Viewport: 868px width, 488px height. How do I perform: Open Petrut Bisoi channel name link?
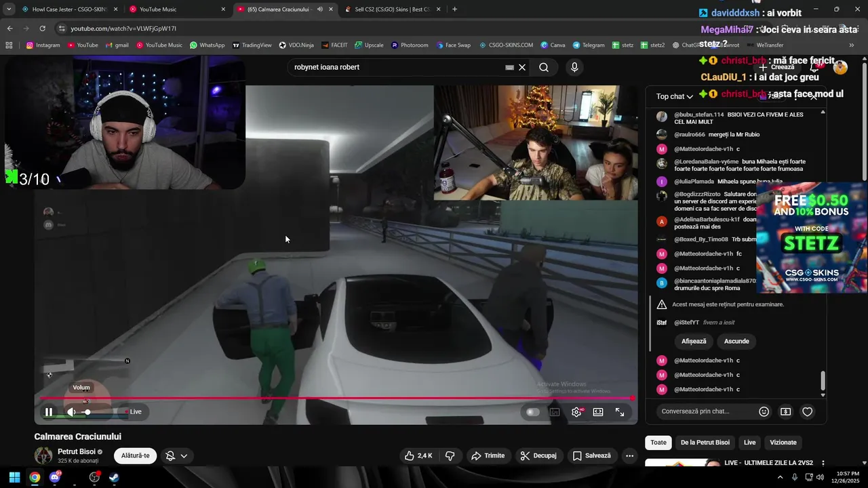click(x=77, y=451)
